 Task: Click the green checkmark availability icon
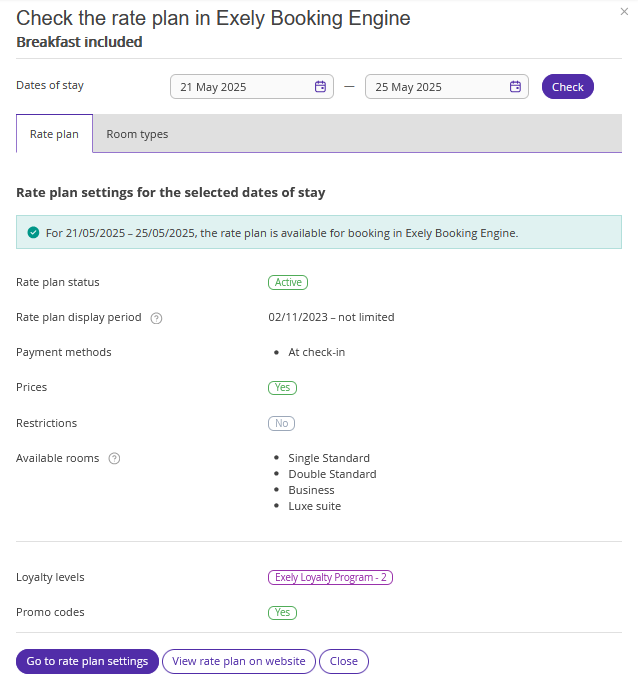click(x=33, y=232)
